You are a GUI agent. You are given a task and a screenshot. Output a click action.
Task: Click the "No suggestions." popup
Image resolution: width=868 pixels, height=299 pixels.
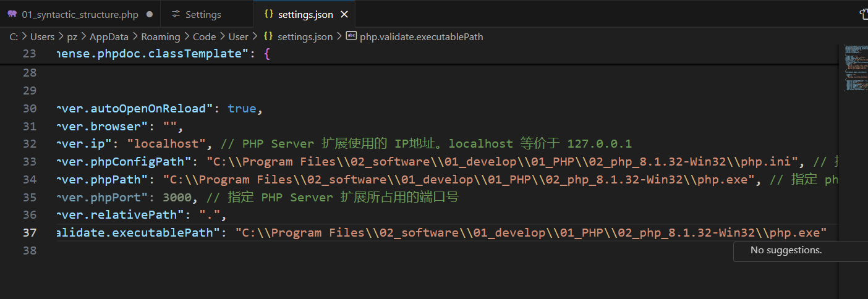(x=801, y=250)
